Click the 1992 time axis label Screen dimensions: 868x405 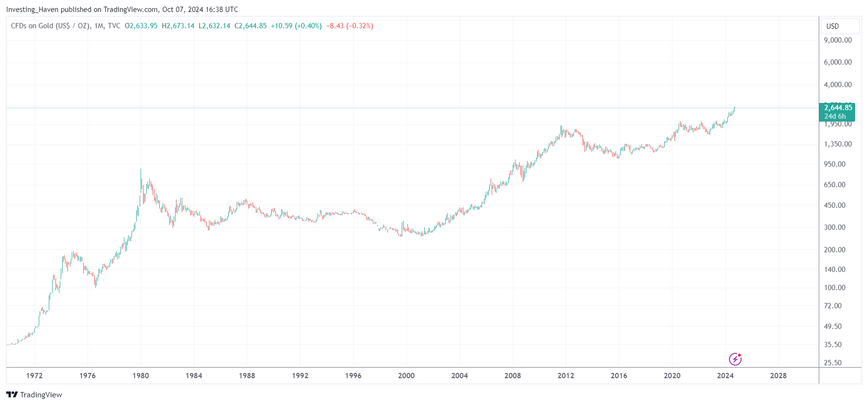click(300, 376)
